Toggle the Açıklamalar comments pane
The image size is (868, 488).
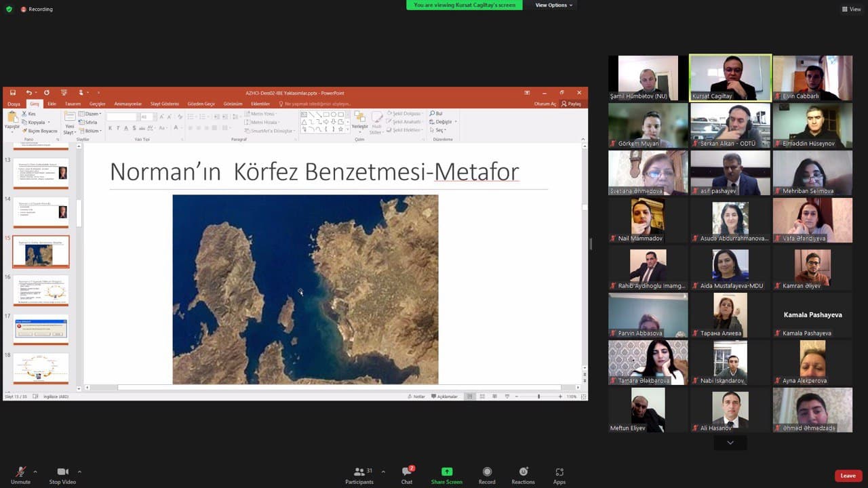pyautogui.click(x=443, y=396)
